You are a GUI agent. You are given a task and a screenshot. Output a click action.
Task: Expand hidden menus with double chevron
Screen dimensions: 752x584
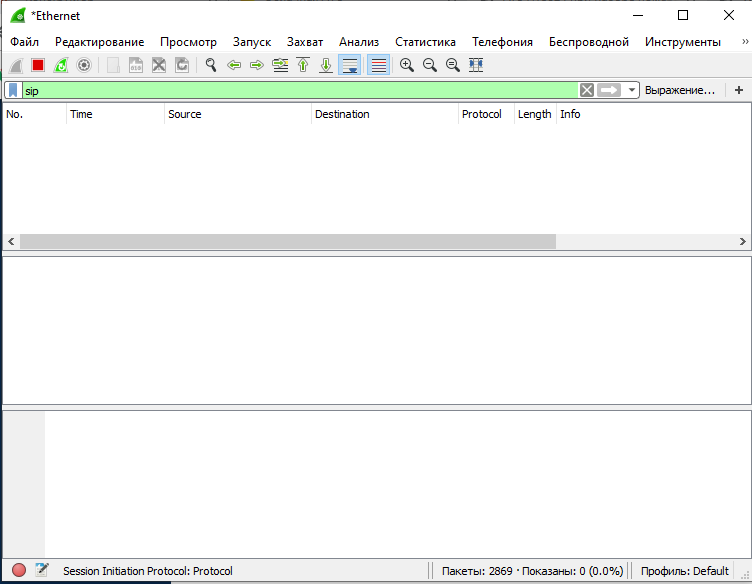tap(745, 42)
